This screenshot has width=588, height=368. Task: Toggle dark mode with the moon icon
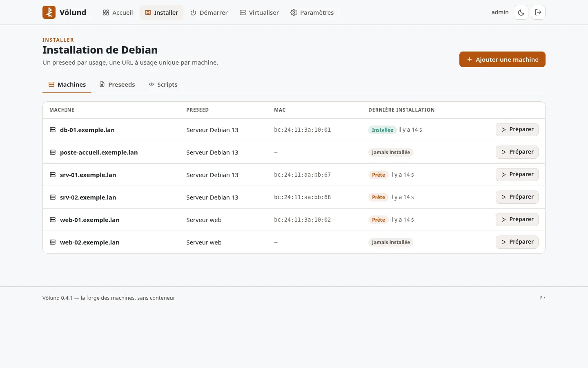coord(521,12)
